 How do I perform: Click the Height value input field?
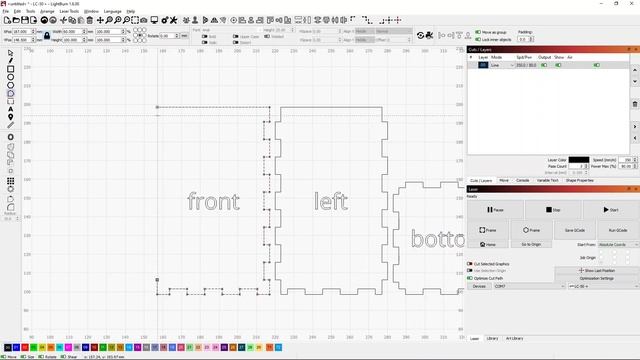(72, 40)
